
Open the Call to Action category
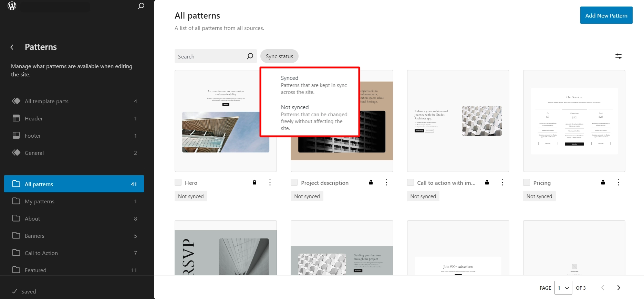coord(74,253)
